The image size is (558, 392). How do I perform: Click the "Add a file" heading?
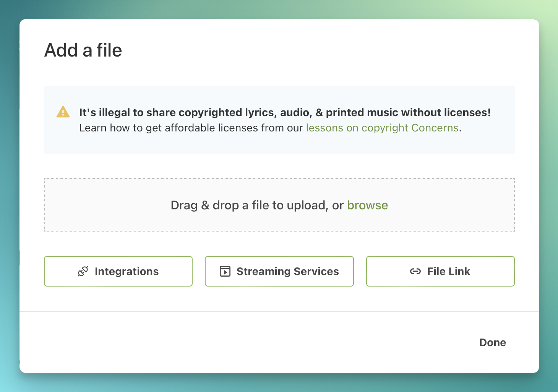point(83,50)
